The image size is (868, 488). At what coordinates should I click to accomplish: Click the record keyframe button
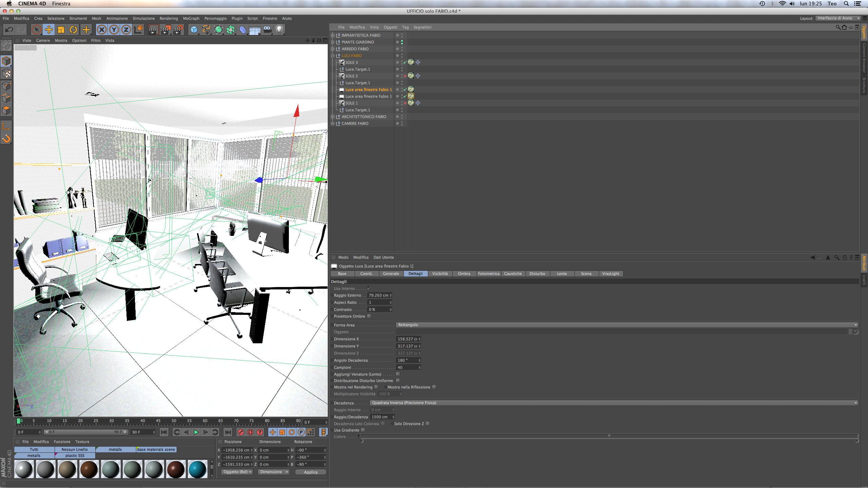[241, 432]
